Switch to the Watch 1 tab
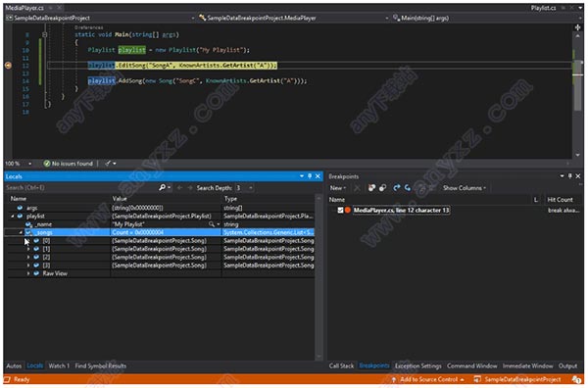 [x=59, y=365]
